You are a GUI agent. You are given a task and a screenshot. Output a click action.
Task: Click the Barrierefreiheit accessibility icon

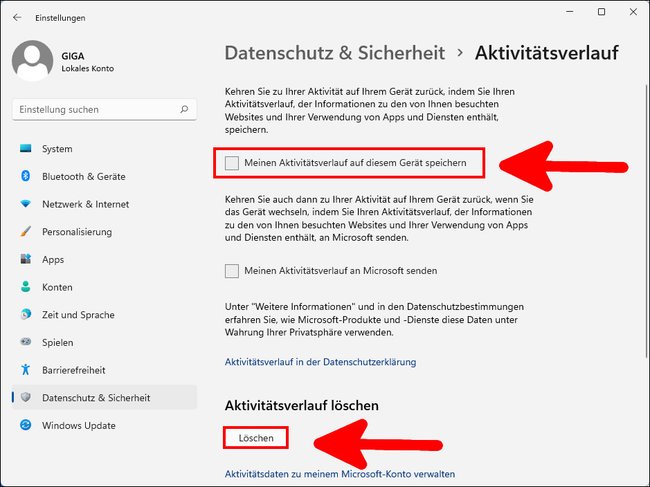26,370
